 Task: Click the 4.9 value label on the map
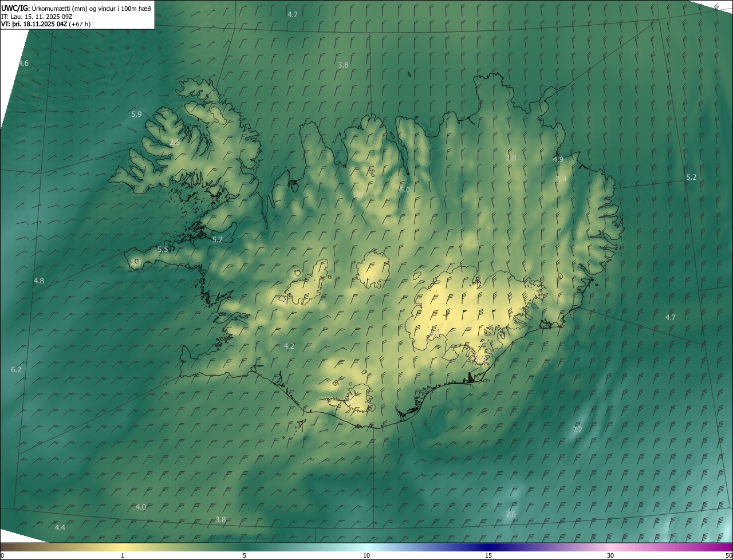click(558, 159)
